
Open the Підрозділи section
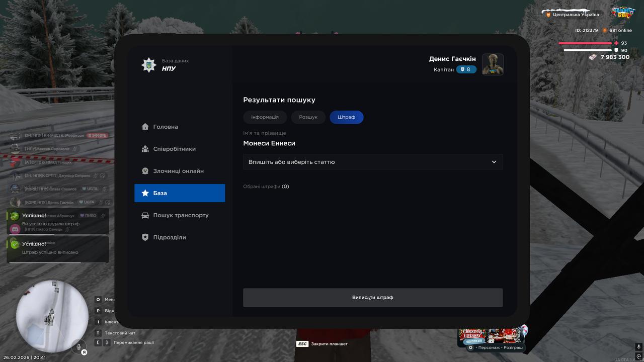[x=180, y=237]
